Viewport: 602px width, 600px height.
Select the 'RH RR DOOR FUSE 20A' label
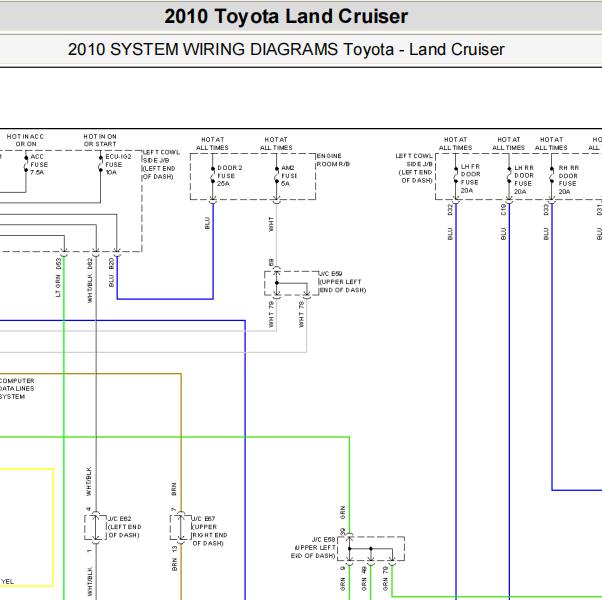click(x=568, y=180)
